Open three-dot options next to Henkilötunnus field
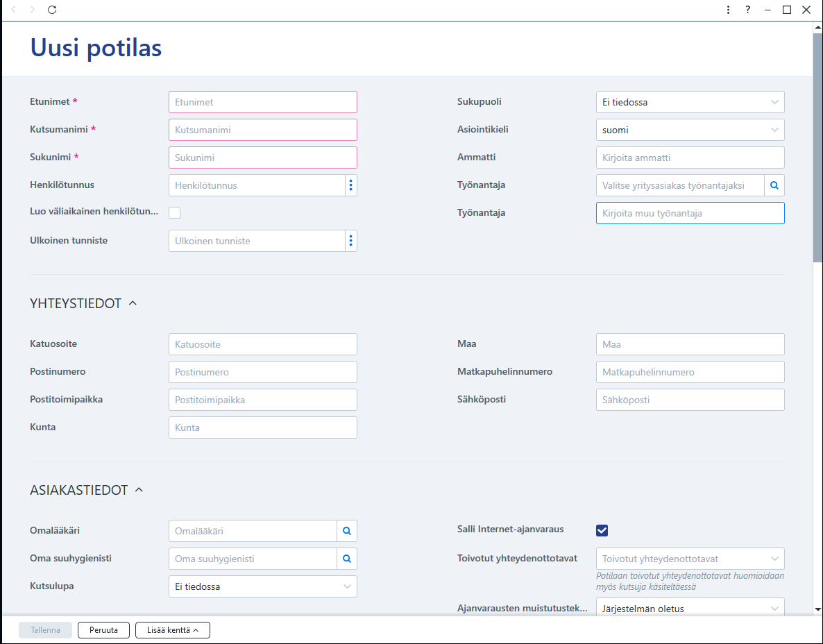 point(350,185)
